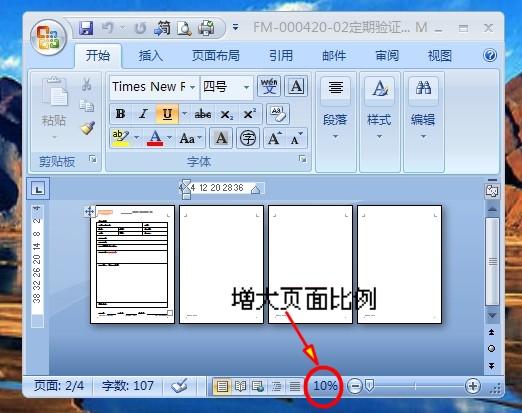The image size is (522, 413).
Task: Click the 10% zoom level button
Action: (325, 386)
